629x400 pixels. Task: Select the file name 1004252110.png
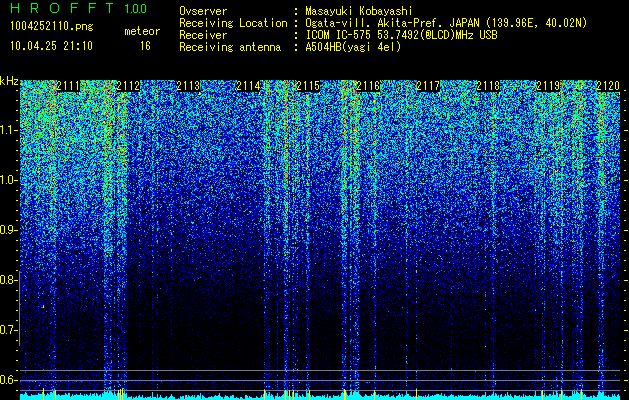[x=51, y=27]
